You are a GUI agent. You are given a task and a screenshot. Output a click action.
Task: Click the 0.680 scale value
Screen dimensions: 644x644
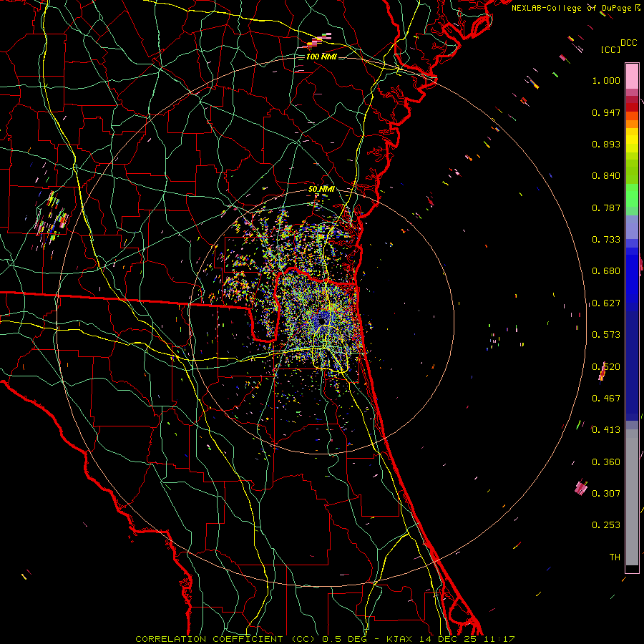pos(606,271)
